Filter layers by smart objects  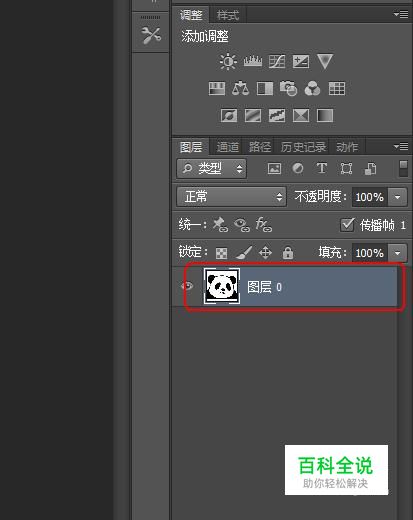tap(370, 168)
